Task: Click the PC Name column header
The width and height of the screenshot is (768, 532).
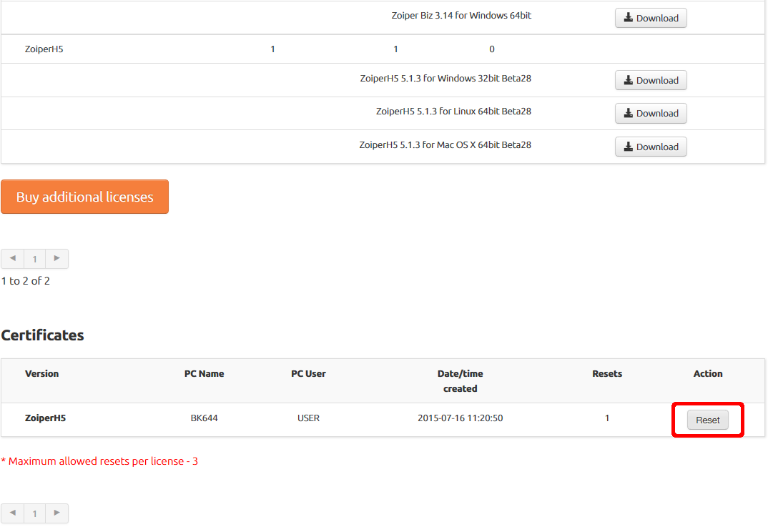Action: pos(204,373)
